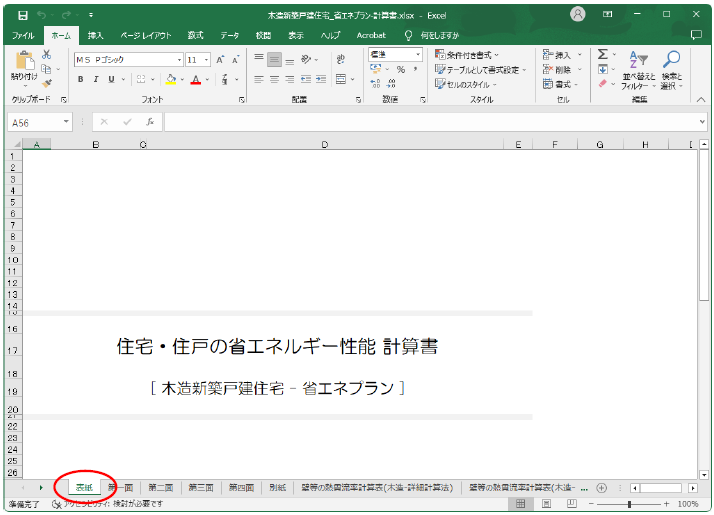
Task: Click the Paste clipboard icon
Action: pos(25,61)
